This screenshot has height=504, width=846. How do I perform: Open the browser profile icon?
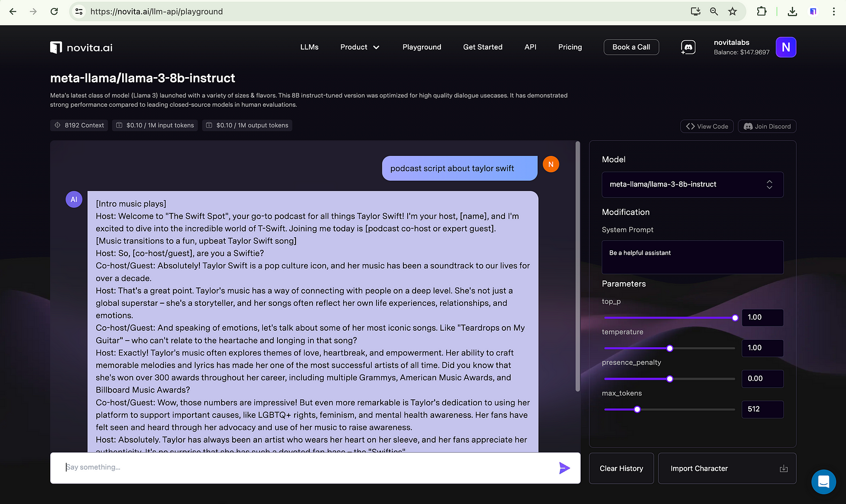(813, 11)
